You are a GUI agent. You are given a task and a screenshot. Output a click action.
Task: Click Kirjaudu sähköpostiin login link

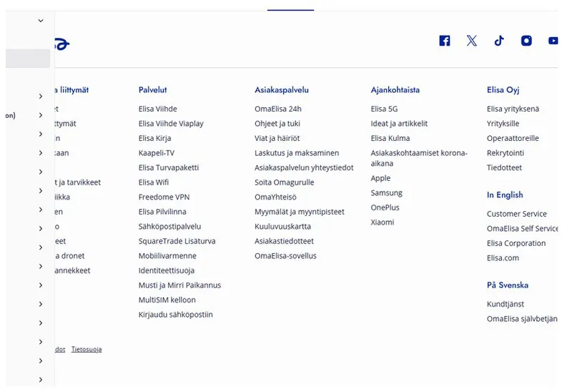(175, 315)
